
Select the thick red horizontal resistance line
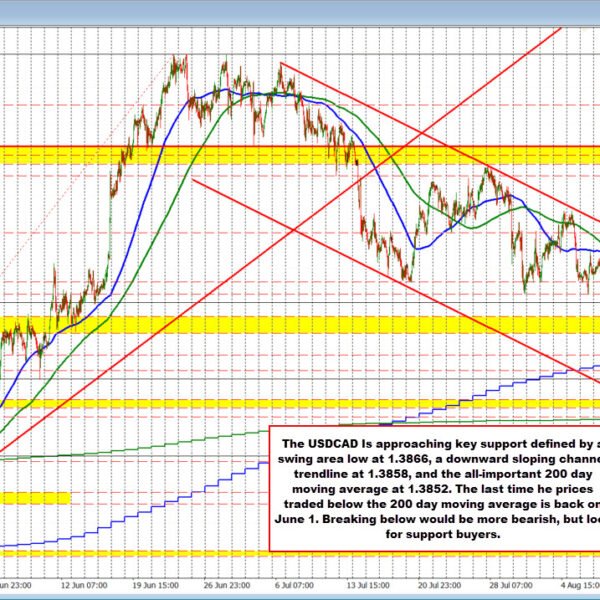pyautogui.click(x=300, y=147)
